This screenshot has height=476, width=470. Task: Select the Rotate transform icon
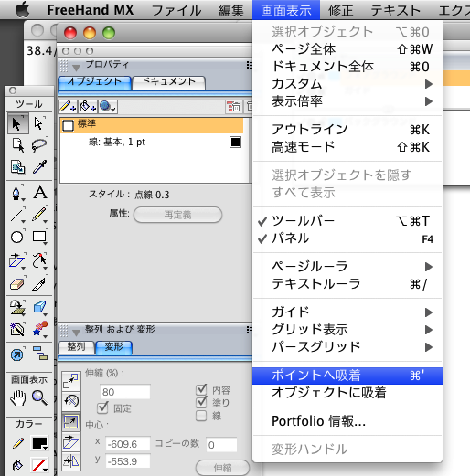click(x=71, y=401)
